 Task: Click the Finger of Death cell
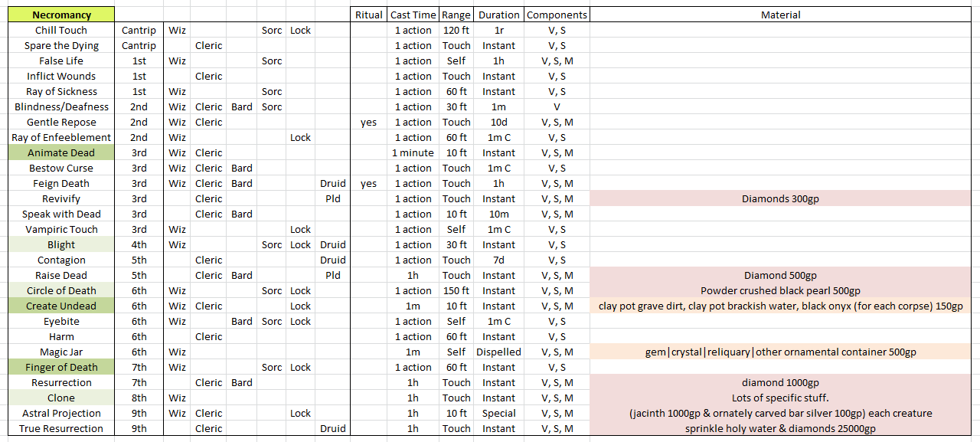click(x=61, y=367)
